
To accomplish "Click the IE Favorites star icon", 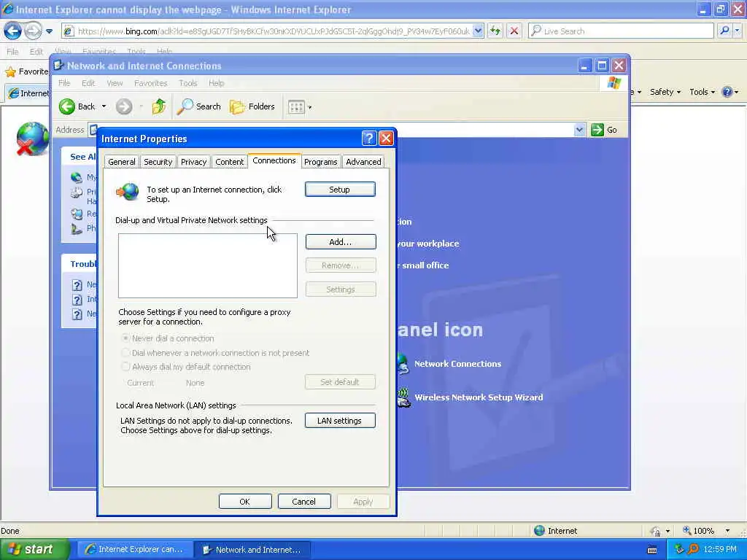I will pyautogui.click(x=10, y=72).
